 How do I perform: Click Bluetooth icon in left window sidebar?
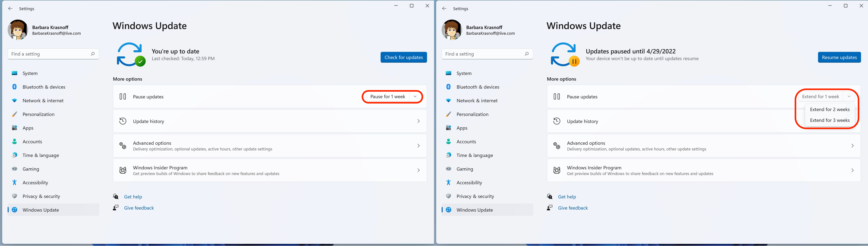click(14, 87)
